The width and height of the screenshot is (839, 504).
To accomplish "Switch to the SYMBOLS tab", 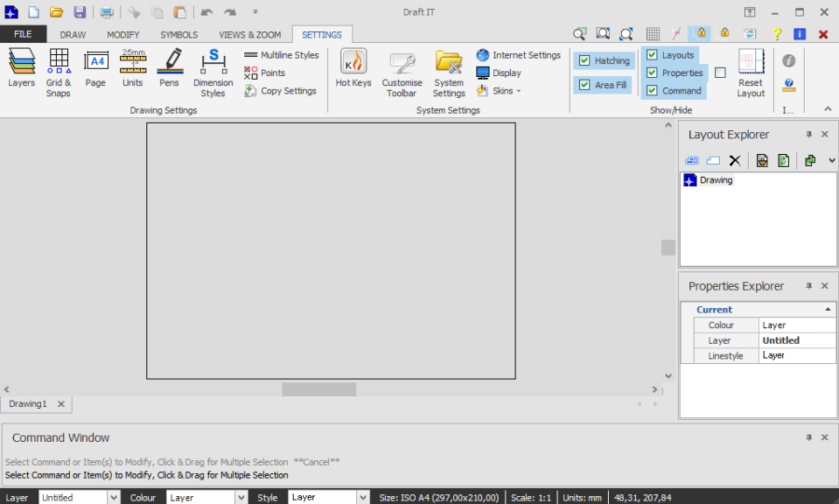I will click(x=179, y=35).
